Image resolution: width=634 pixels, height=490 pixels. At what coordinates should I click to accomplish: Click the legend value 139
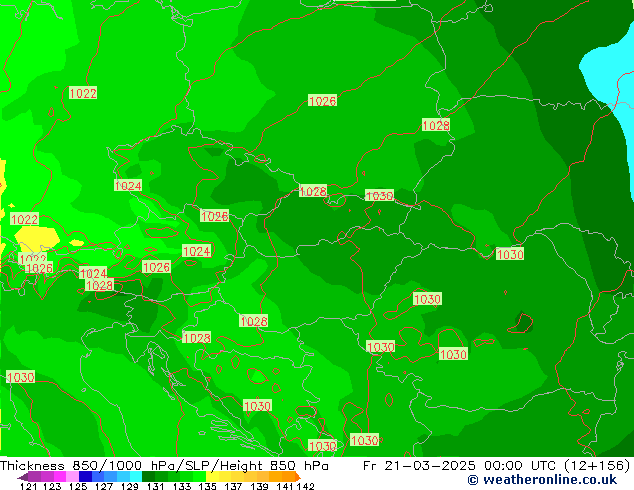[x=259, y=486]
